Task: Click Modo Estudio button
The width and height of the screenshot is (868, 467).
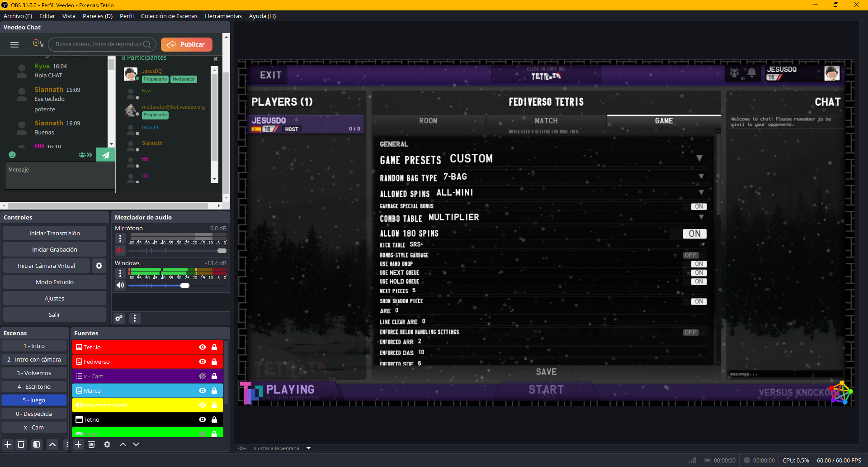Action: 55,282
